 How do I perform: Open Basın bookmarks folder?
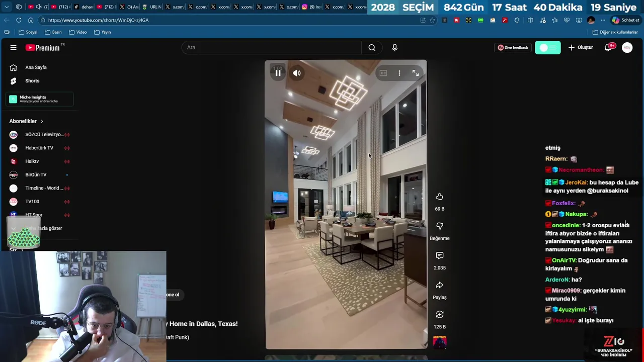coord(53,32)
